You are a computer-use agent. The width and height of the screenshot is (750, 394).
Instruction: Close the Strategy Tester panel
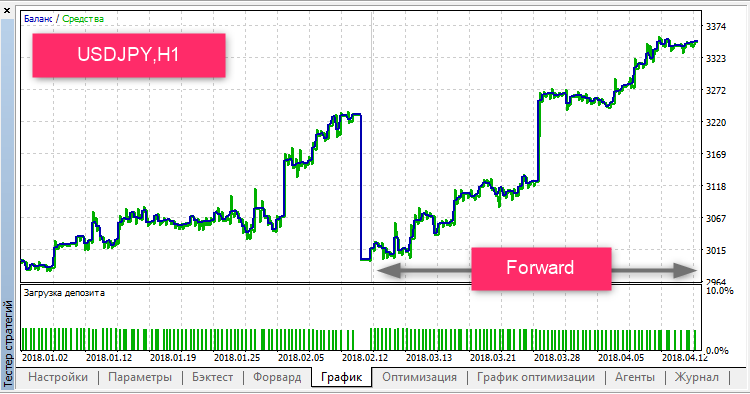tap(7, 10)
